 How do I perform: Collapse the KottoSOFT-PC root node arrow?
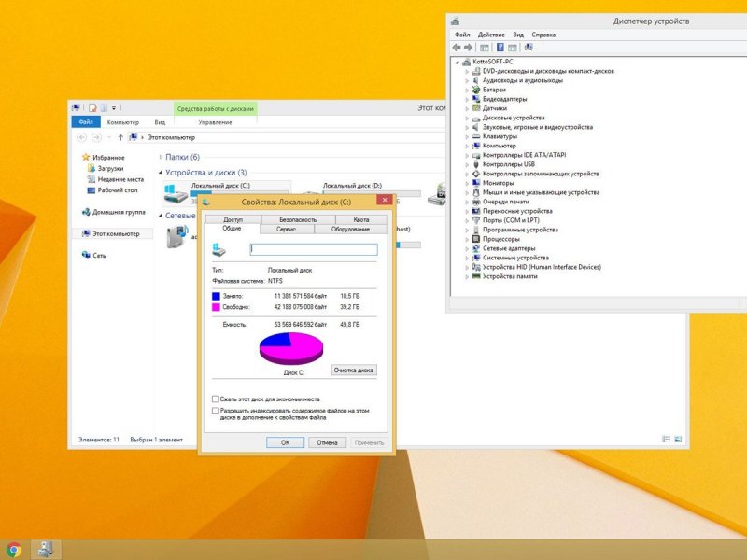point(458,62)
